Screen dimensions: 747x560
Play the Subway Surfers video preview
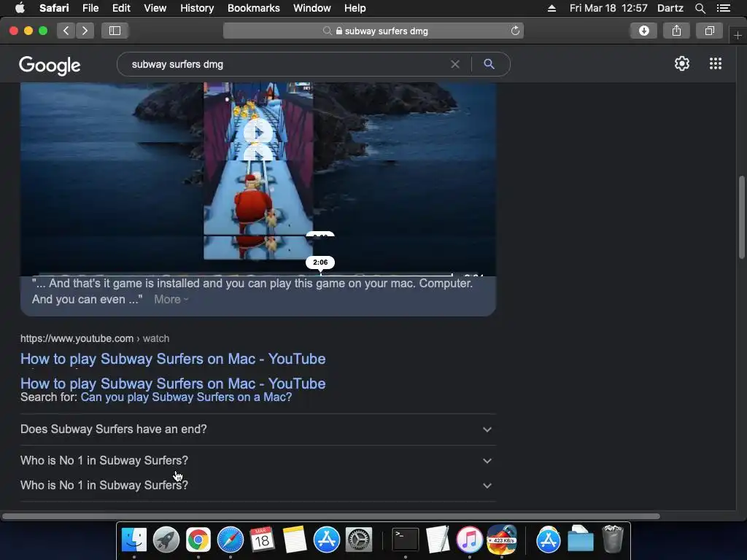pos(258,133)
